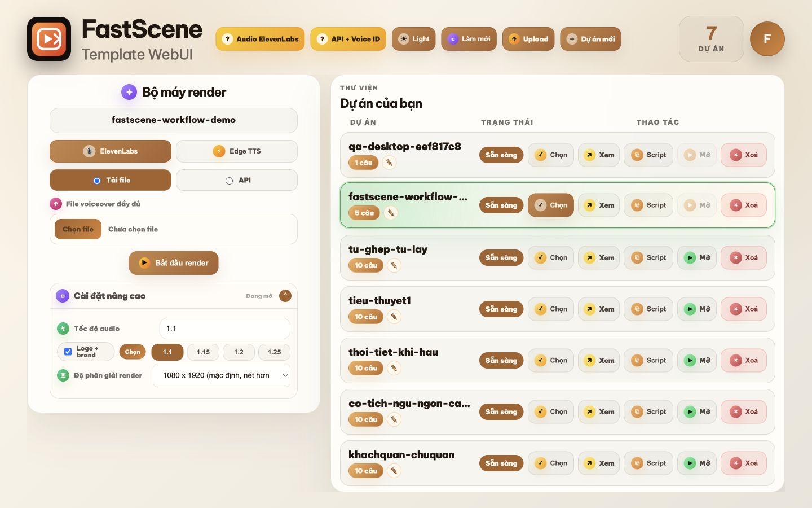
Task: Choose project qa-desktop-eef817c8 with Chọn
Action: coord(551,155)
